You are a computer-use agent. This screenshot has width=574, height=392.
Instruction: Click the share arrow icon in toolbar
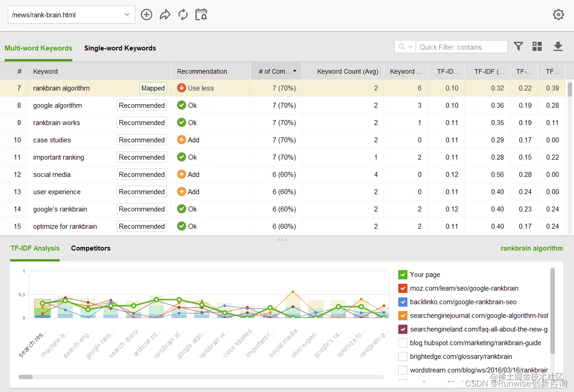point(165,15)
